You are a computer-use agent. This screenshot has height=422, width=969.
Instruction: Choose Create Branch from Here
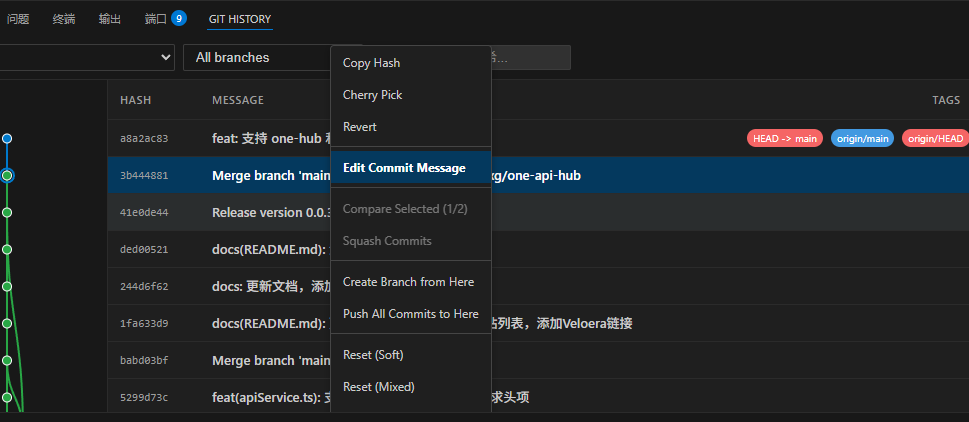click(408, 282)
